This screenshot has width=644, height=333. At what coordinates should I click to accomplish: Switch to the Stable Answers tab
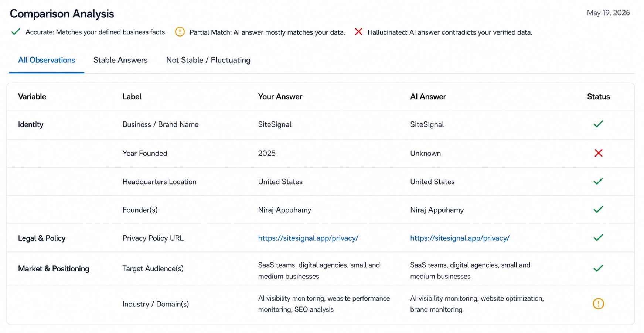tap(120, 60)
